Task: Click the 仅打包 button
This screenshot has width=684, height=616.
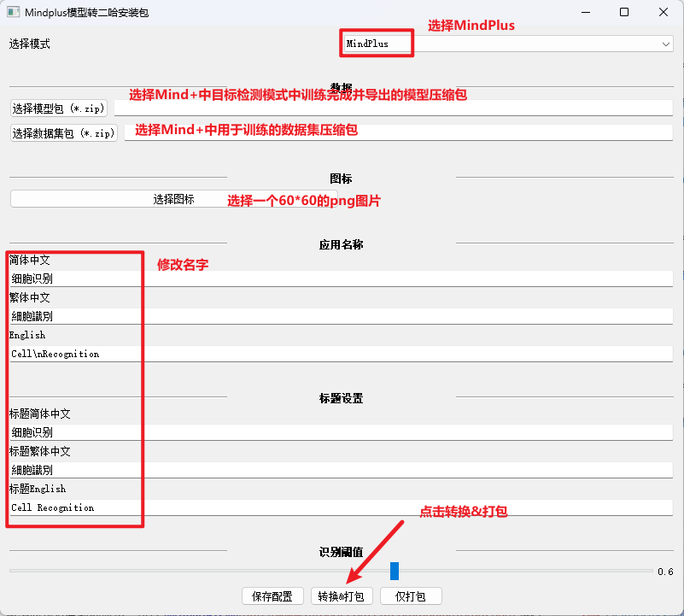Action: 411,596
